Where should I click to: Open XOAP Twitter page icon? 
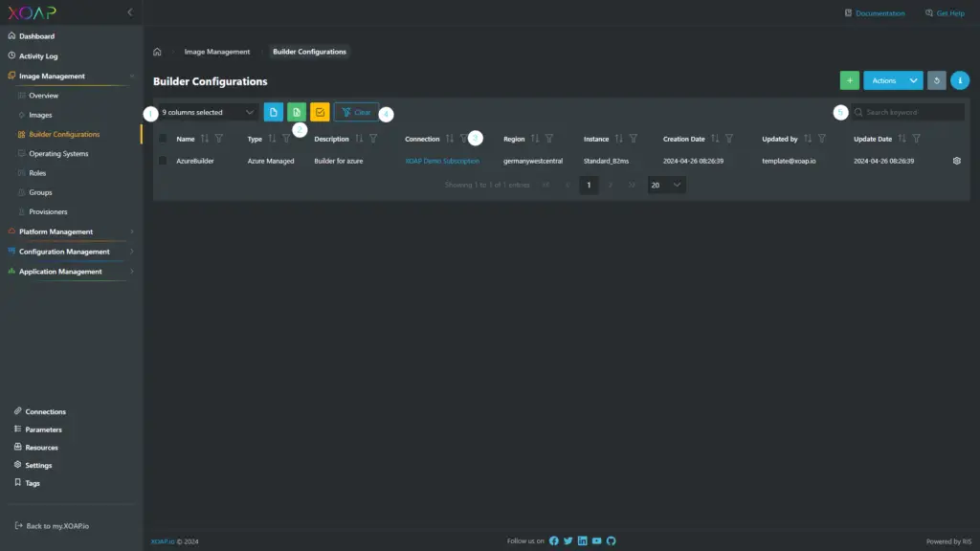point(568,541)
